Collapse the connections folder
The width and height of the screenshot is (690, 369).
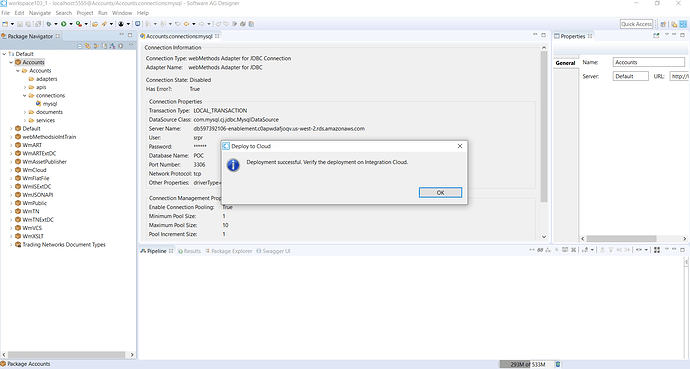point(25,95)
